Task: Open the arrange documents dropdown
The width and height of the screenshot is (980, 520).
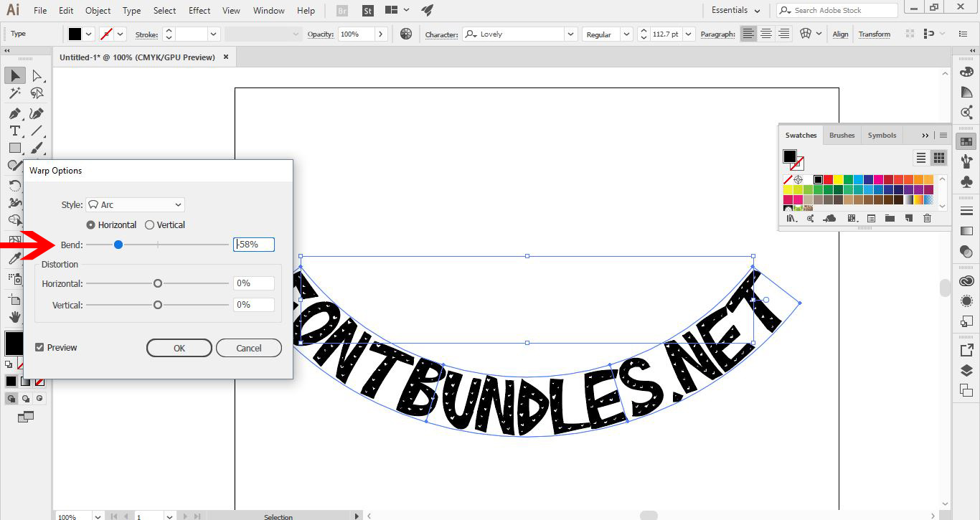Action: 397,10
